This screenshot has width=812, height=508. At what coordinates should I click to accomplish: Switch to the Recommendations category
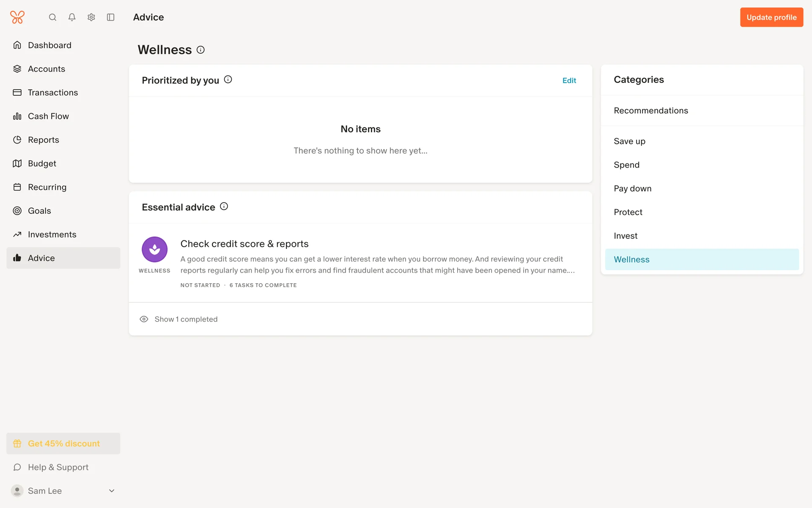point(650,110)
